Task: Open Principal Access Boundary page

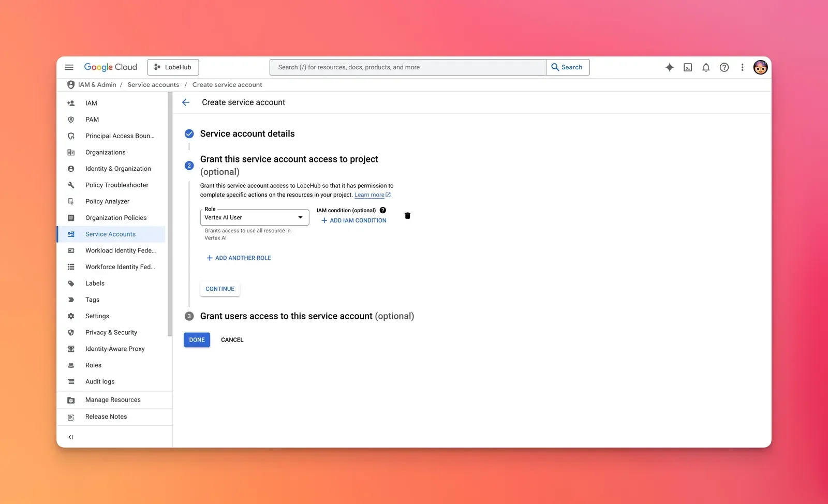Action: click(x=111, y=136)
